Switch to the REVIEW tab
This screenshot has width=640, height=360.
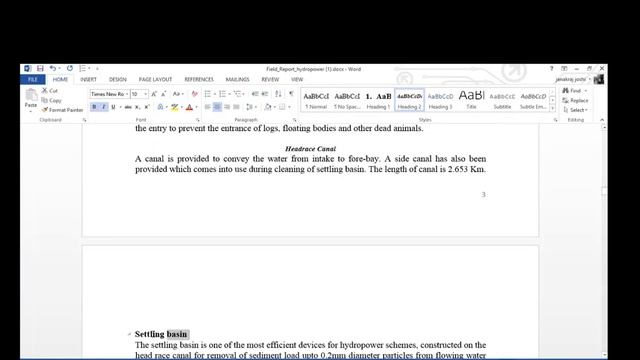[x=270, y=79]
